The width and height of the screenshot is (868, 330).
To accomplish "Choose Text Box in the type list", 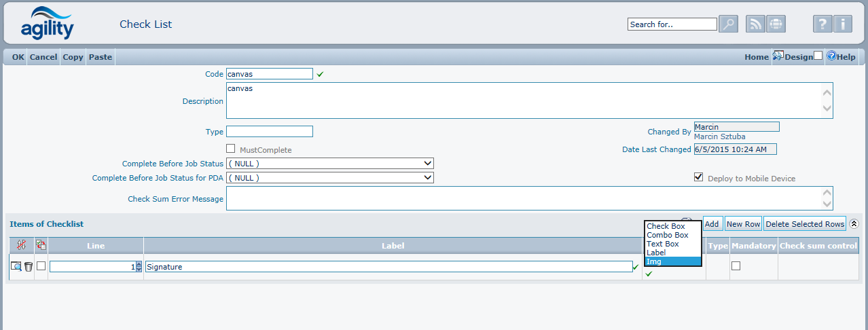I will (x=662, y=244).
